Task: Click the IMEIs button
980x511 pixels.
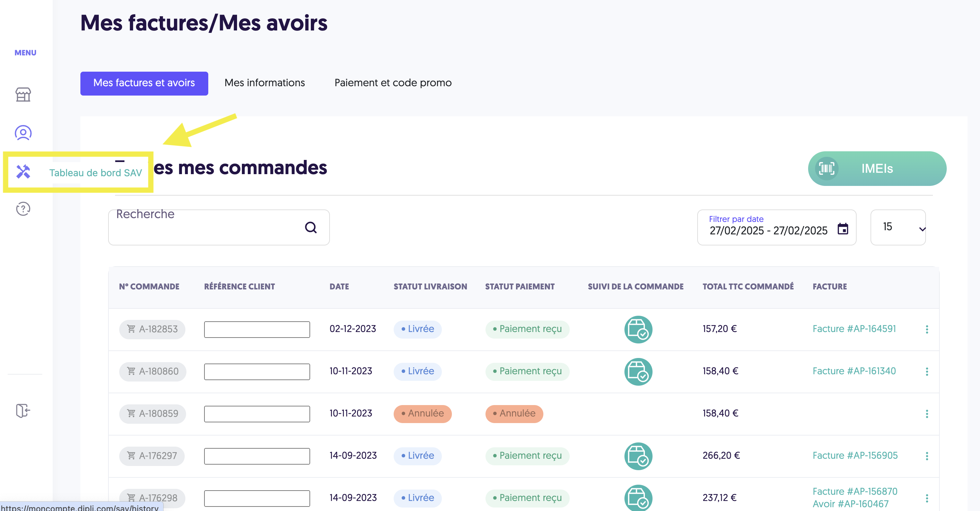Action: click(877, 169)
